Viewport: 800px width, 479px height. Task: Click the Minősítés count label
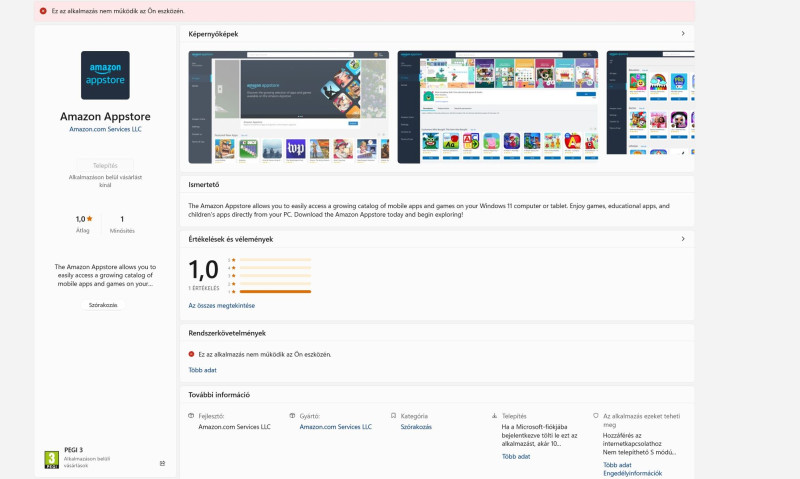[122, 231]
